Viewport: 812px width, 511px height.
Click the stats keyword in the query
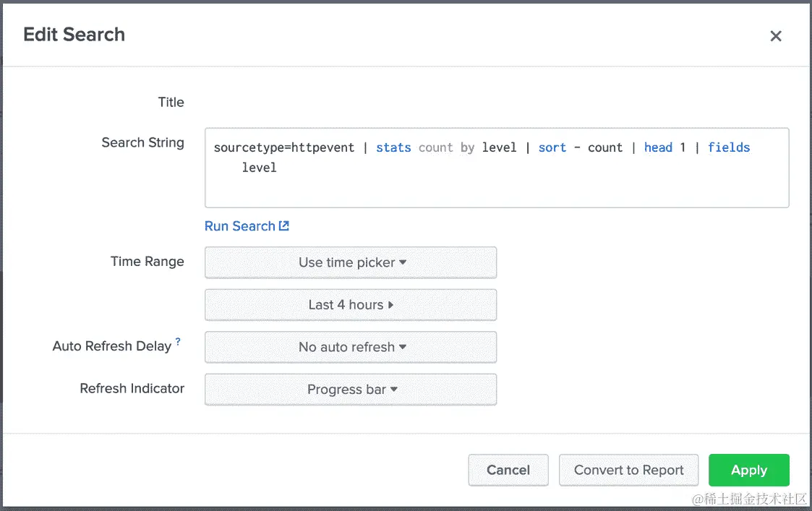click(393, 147)
